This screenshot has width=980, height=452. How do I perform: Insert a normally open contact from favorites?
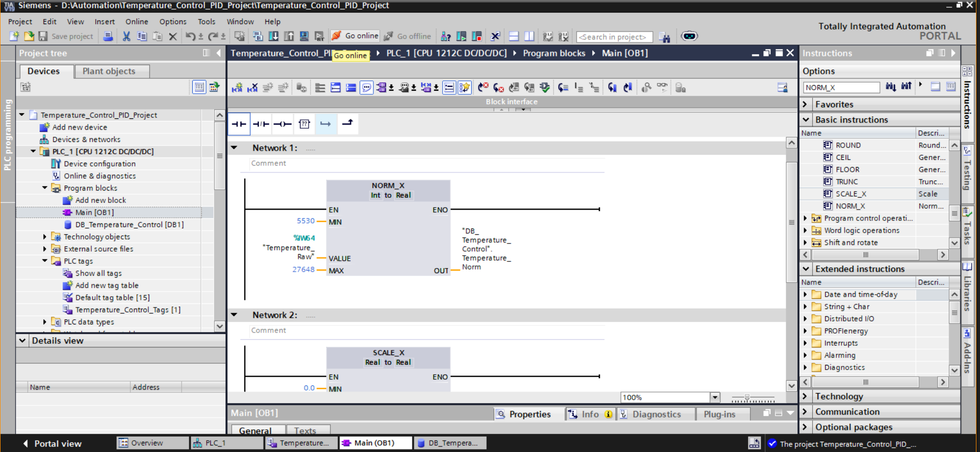coord(239,124)
